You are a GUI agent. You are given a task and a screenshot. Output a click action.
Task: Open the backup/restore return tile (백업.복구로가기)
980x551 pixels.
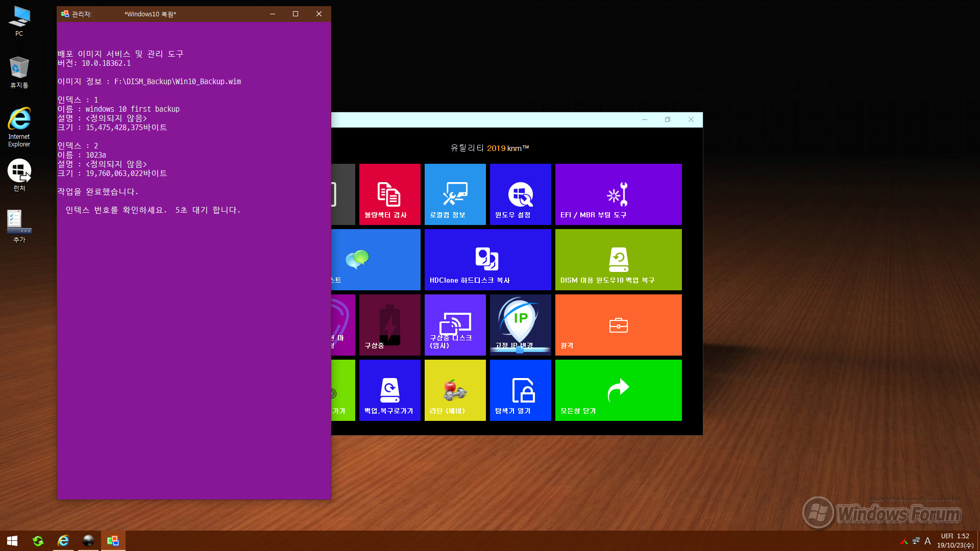[x=389, y=390]
